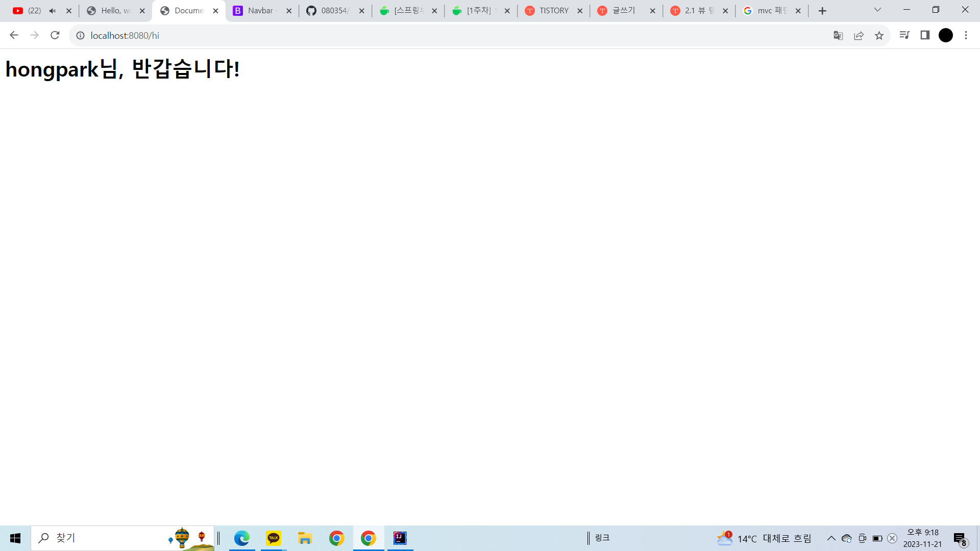Viewport: 980px width, 551px height.
Task: Toggle the browser side panel
Action: pyautogui.click(x=925, y=35)
